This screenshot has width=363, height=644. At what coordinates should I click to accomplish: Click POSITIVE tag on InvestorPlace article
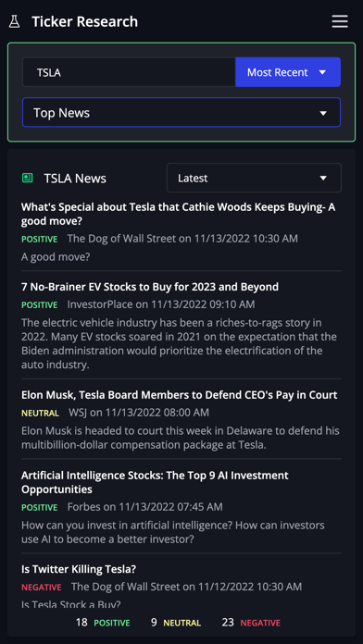click(x=40, y=305)
